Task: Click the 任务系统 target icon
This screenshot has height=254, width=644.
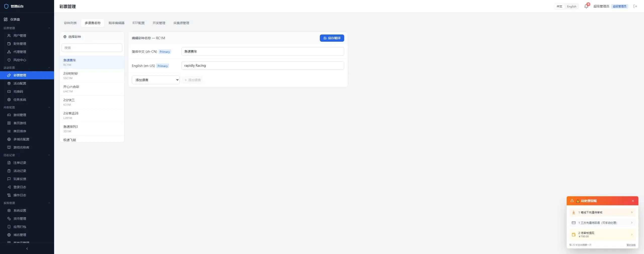Action: pos(9,100)
